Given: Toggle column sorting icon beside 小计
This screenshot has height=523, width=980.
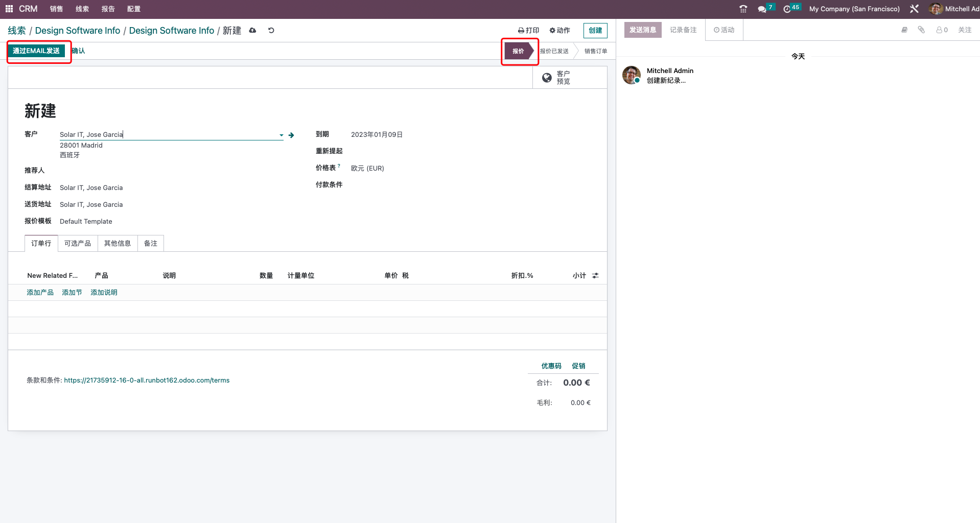Looking at the screenshot, I should pyautogui.click(x=595, y=275).
